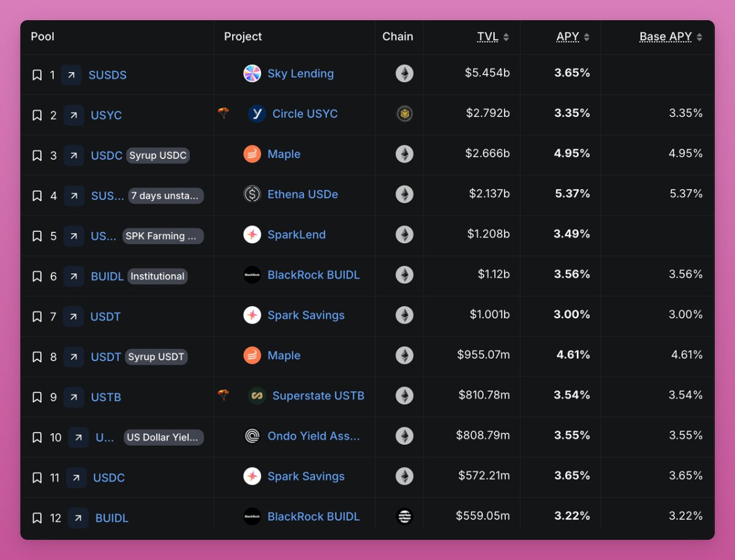Open the Superstate USTB project link
This screenshot has width=735, height=560.
(x=318, y=396)
